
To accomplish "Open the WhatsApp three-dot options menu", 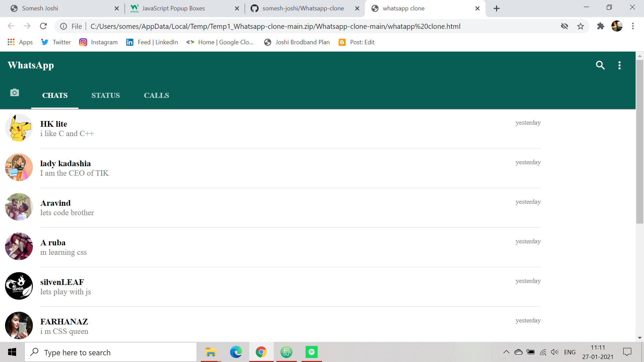I will pos(620,65).
